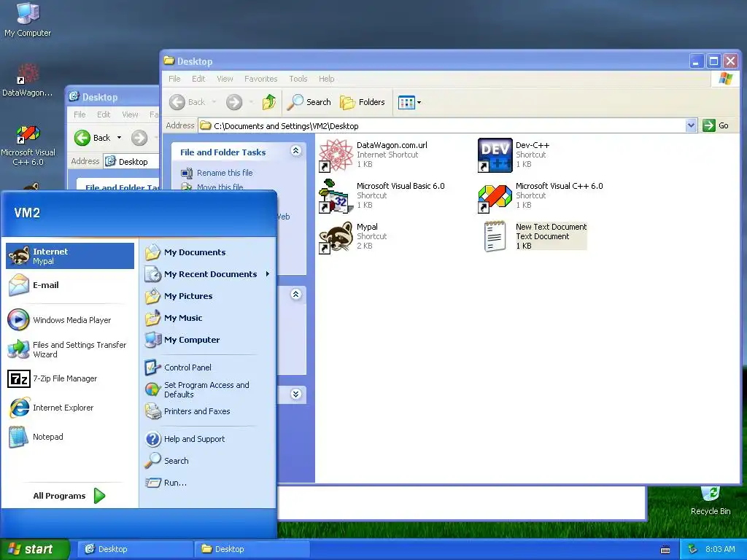The width and height of the screenshot is (747, 560).
Task: Open My Computer in Start menu
Action: pos(208,340)
